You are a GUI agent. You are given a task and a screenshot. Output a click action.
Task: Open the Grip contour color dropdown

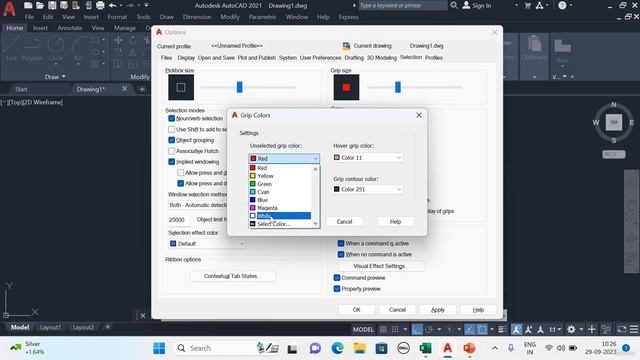[368, 189]
